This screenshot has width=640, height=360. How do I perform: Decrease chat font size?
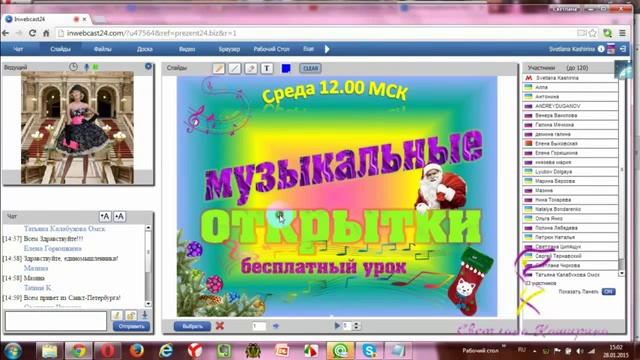point(119,216)
